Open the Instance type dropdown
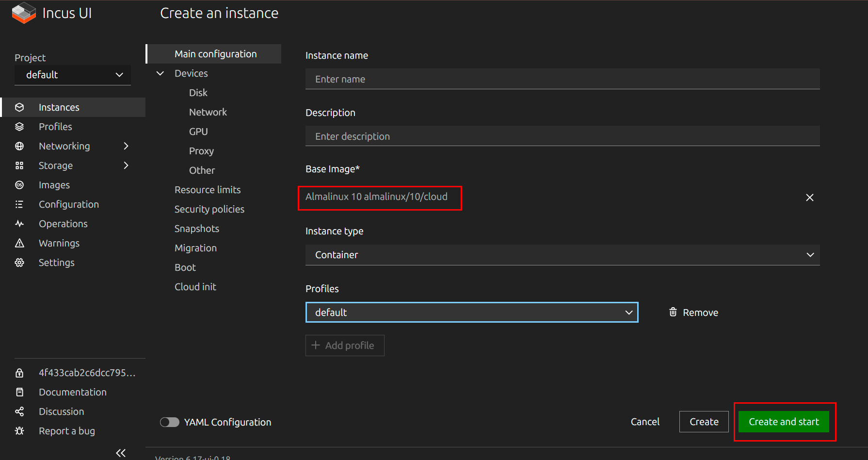 [x=563, y=255]
